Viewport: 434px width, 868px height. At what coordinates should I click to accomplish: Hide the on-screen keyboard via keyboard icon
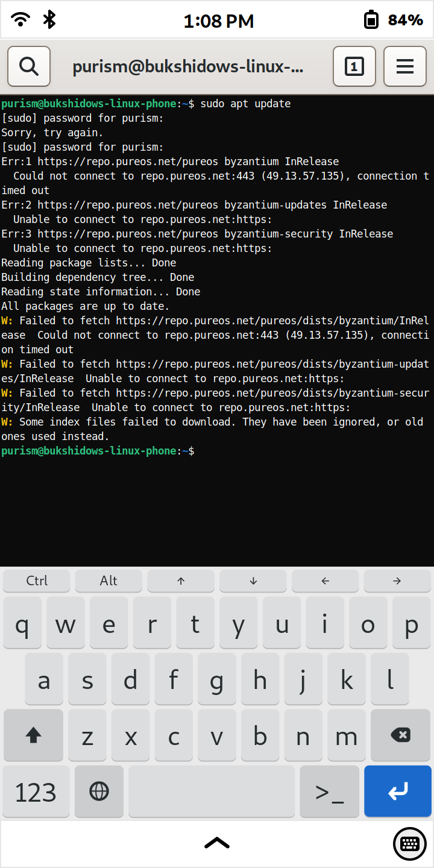[410, 844]
